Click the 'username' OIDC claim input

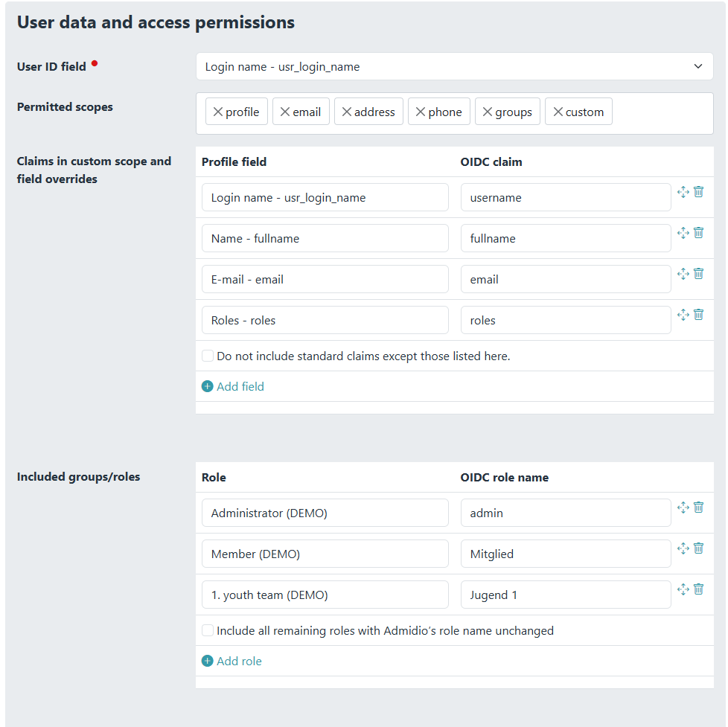565,197
